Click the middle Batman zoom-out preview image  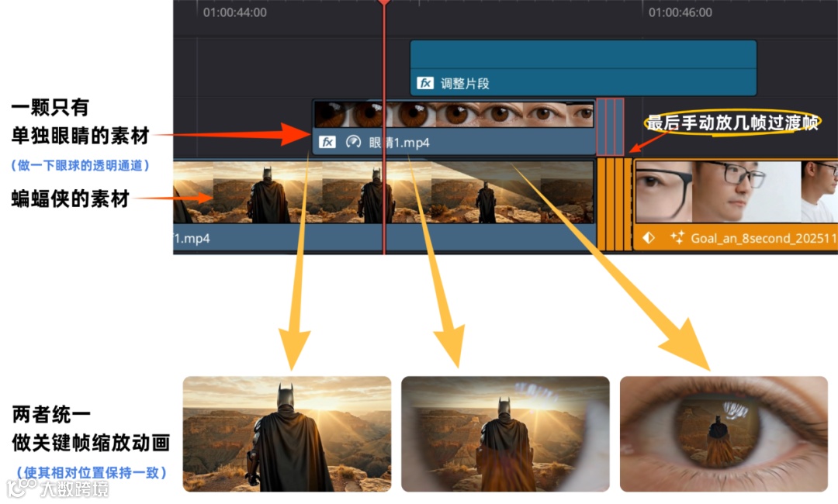point(505,433)
